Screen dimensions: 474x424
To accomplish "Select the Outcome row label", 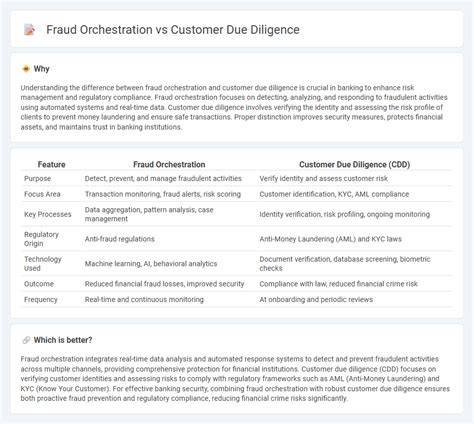I will click(39, 284).
